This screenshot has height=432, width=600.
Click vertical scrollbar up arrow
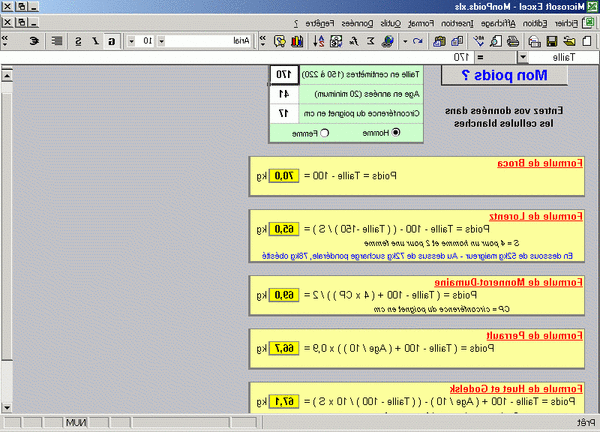click(x=7, y=76)
